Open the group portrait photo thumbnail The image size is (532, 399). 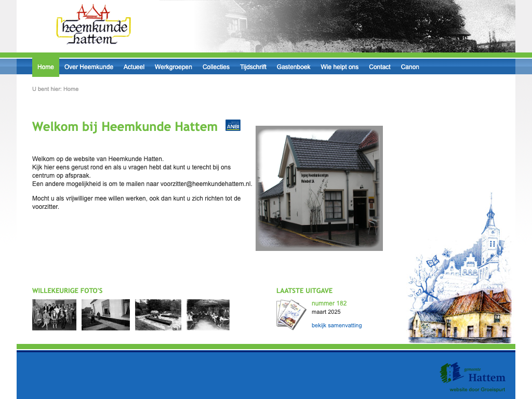(54, 314)
